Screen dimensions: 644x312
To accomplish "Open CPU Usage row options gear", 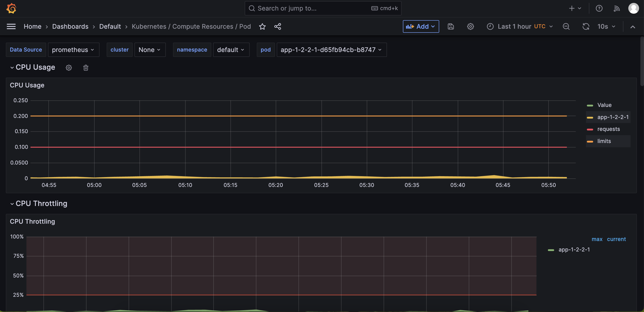I will pos(69,67).
